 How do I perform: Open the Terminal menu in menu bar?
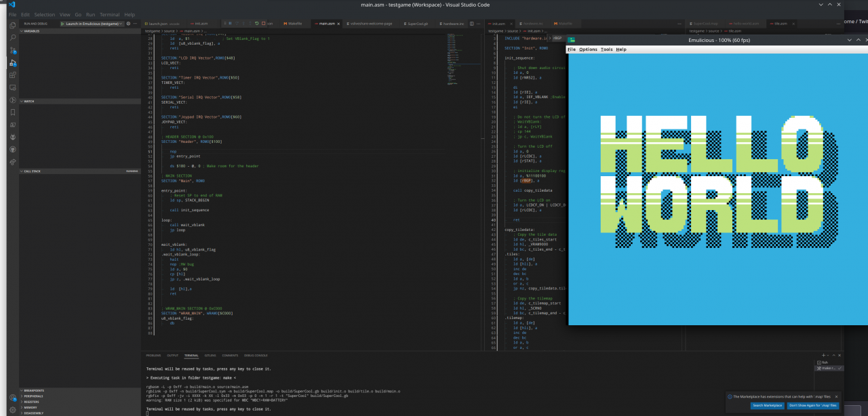[x=109, y=14]
